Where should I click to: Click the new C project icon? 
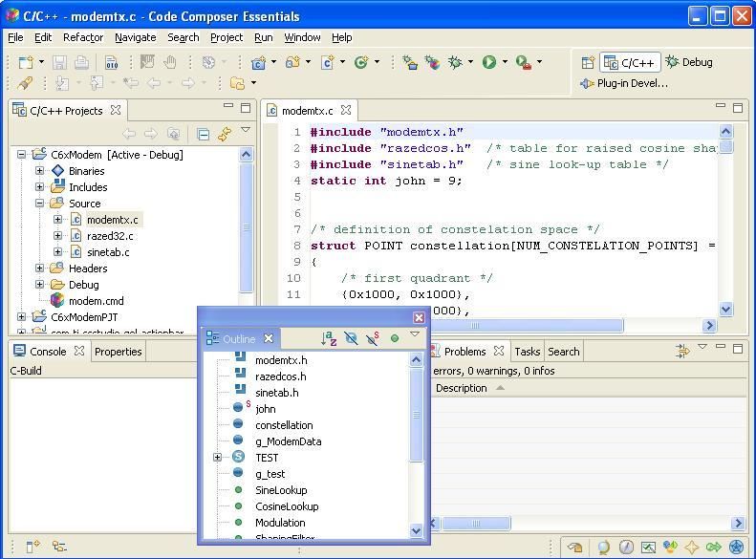pyautogui.click(x=258, y=63)
